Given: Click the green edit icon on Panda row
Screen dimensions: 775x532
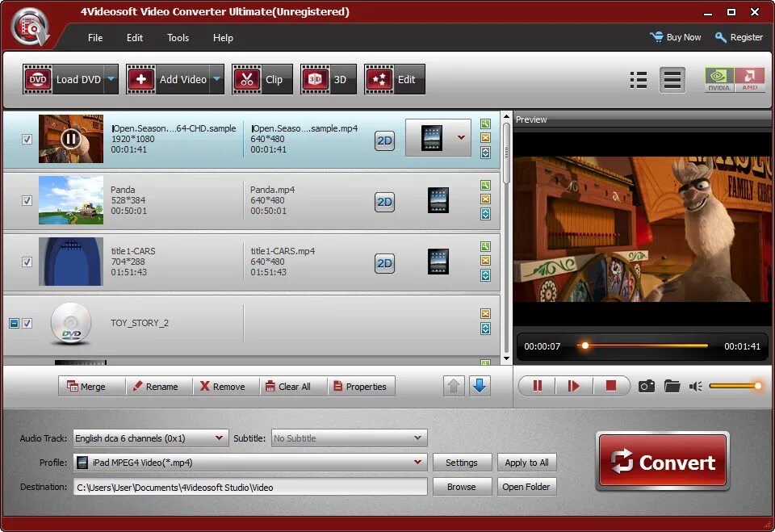Looking at the screenshot, I should click(485, 186).
